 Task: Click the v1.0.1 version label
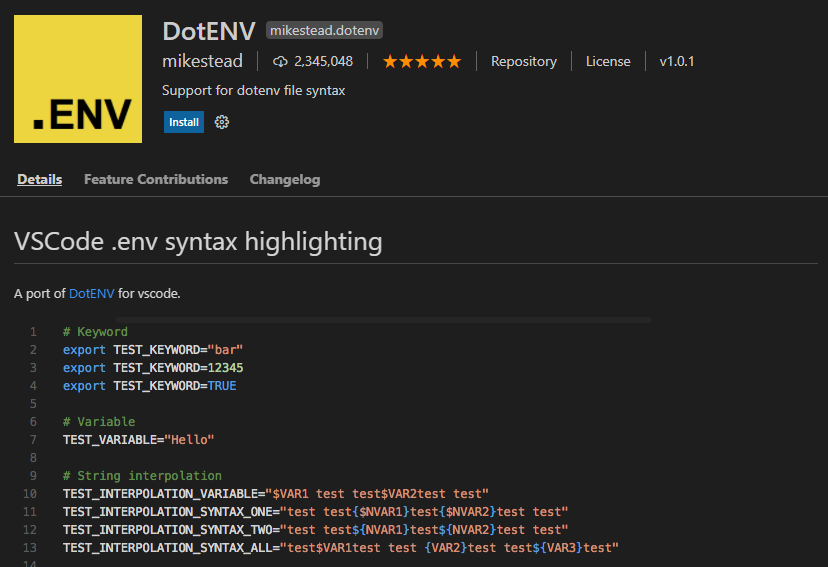676,61
